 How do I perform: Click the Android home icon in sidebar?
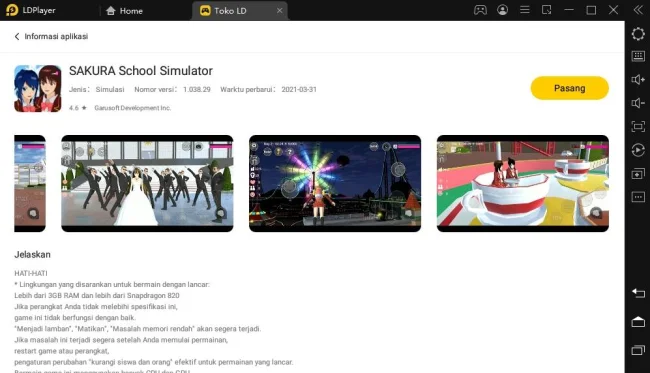coord(638,322)
